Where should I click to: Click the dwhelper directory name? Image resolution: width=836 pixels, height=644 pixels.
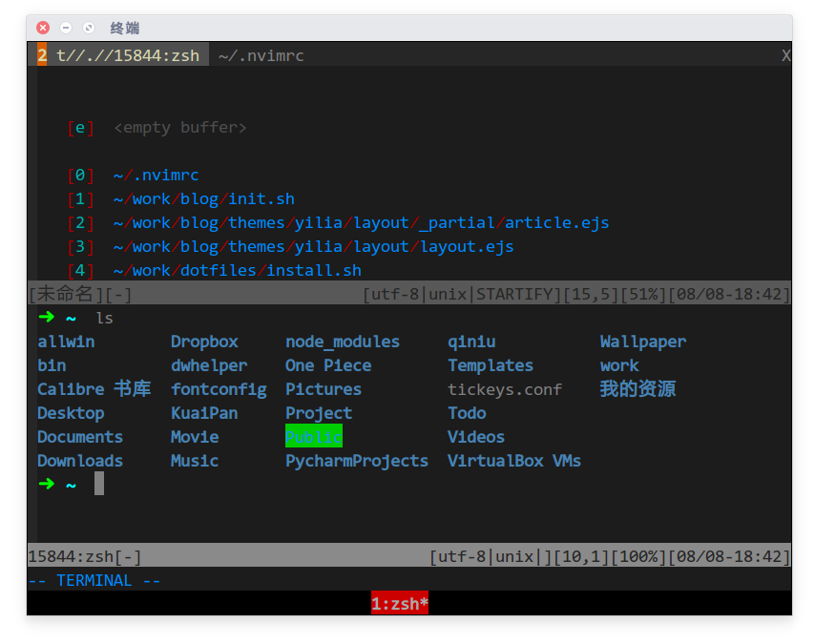209,365
